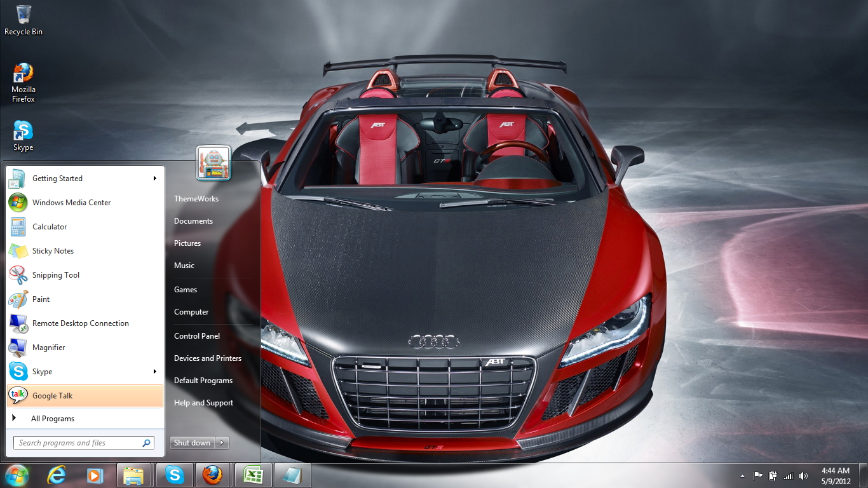Select the Skype desktop shortcut

24,135
